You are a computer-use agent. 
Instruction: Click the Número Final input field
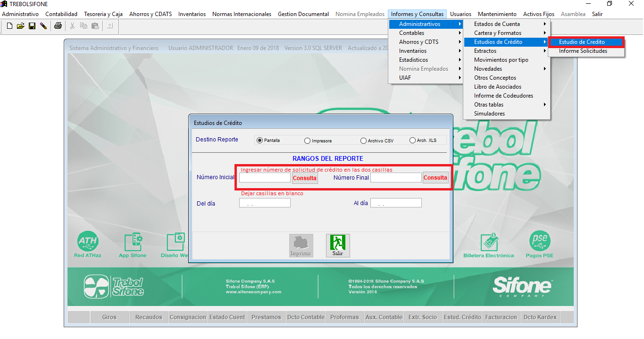(396, 178)
